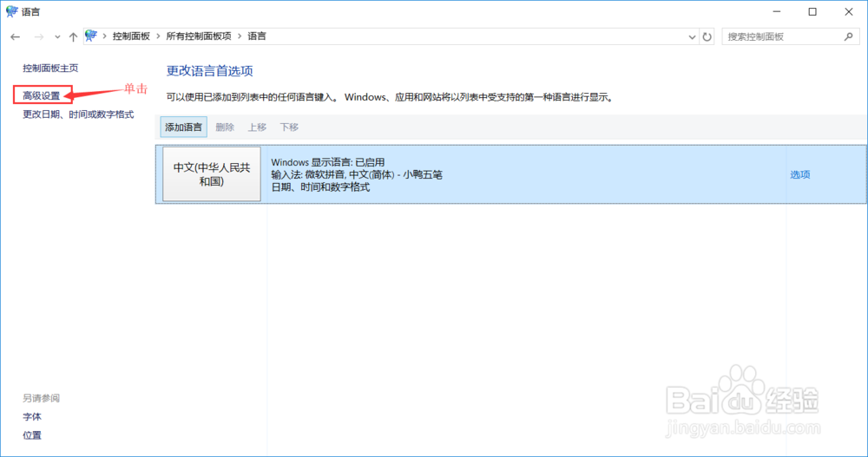Open 位置 under 另请参阅
The height and width of the screenshot is (457, 868).
pos(32,435)
